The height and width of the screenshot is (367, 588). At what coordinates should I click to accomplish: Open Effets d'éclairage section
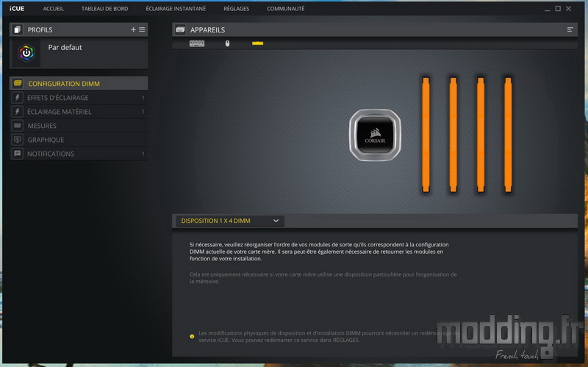click(x=79, y=98)
